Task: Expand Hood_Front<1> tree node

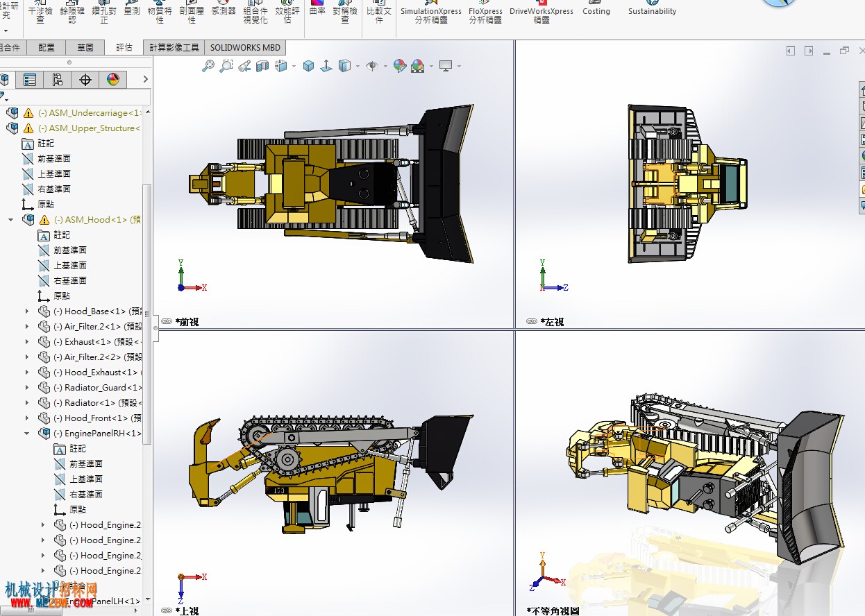Action: click(x=27, y=418)
